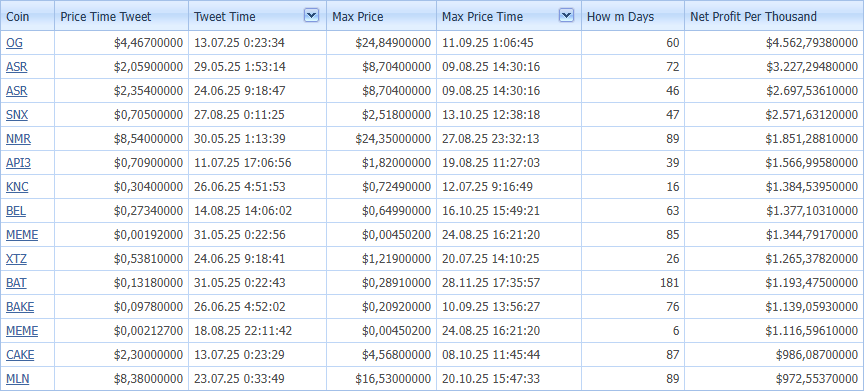Sort by the Coin column header
Image resolution: width=864 pixels, height=391 pixels.
pyautogui.click(x=27, y=15)
